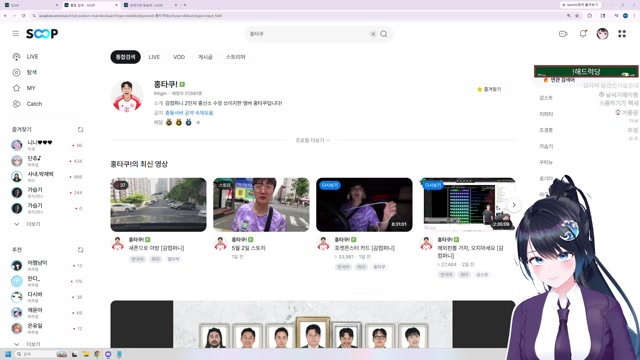Clear the search box with X icon

click(373, 34)
